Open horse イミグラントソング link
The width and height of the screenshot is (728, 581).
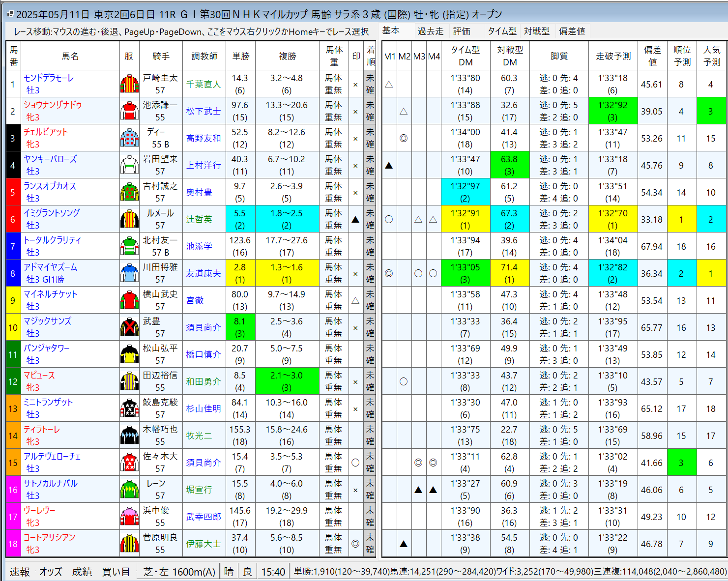tap(52, 213)
